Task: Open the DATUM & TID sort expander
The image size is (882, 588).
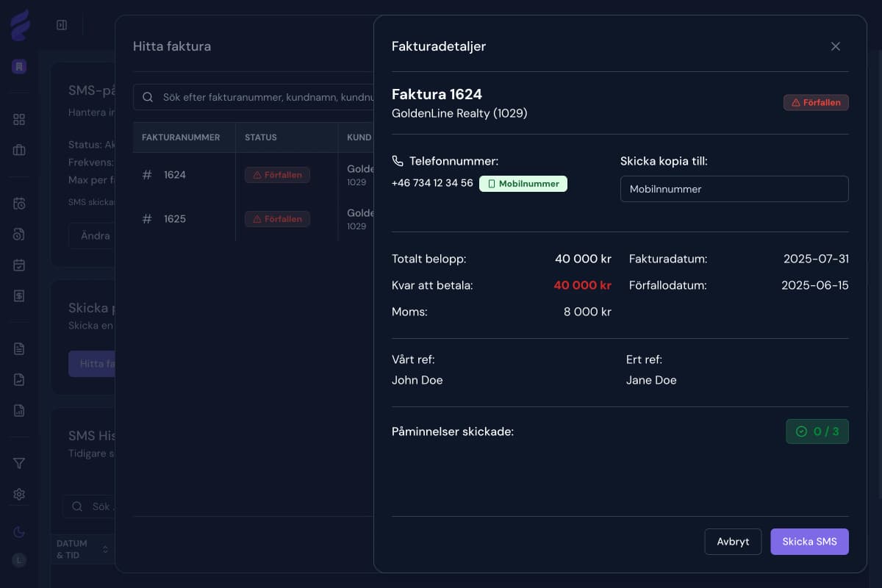Action: coord(104,550)
